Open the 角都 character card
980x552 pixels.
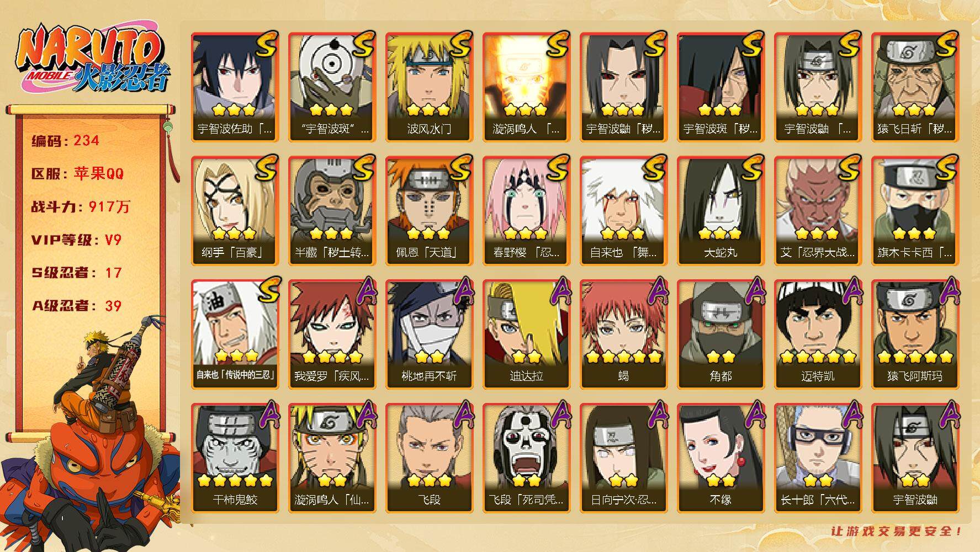click(x=721, y=334)
